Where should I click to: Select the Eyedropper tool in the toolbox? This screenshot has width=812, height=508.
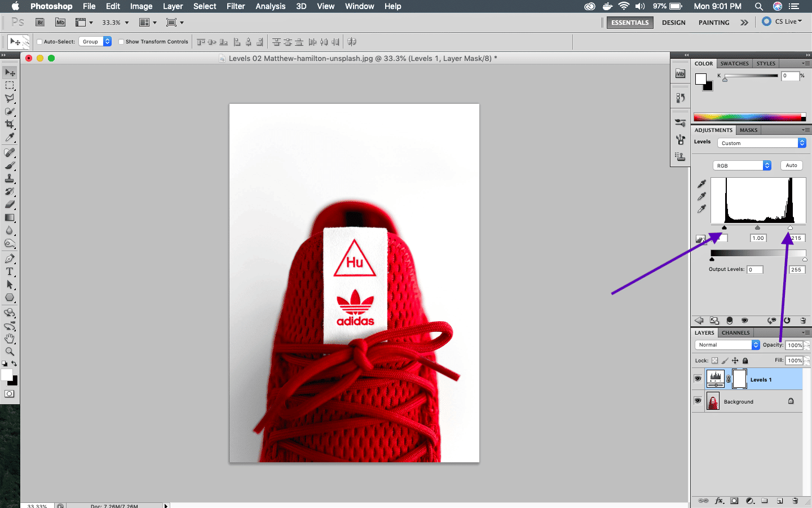pos(10,137)
